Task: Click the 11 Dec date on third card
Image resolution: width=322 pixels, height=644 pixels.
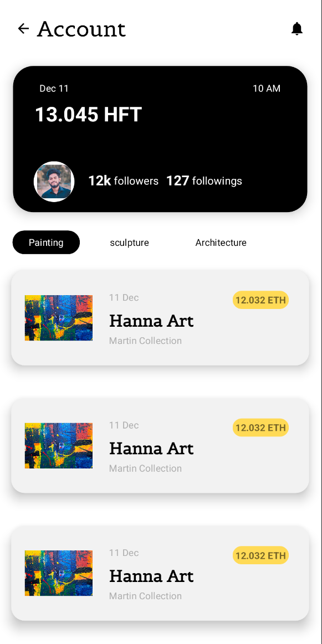Action: point(124,552)
